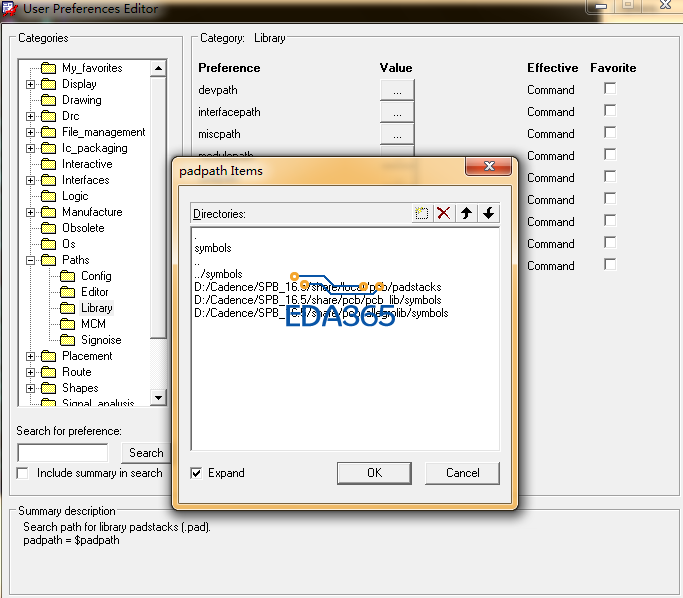
Task: Mark devpath as favorite
Action: tap(610, 88)
